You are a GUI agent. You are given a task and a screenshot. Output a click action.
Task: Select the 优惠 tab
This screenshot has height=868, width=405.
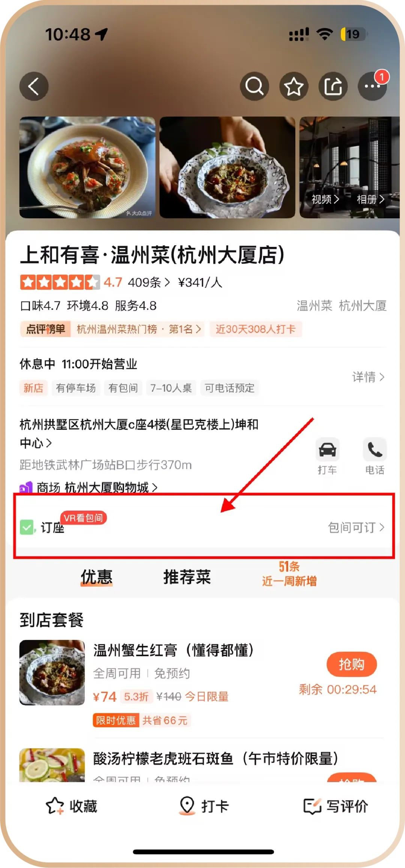coord(97,577)
